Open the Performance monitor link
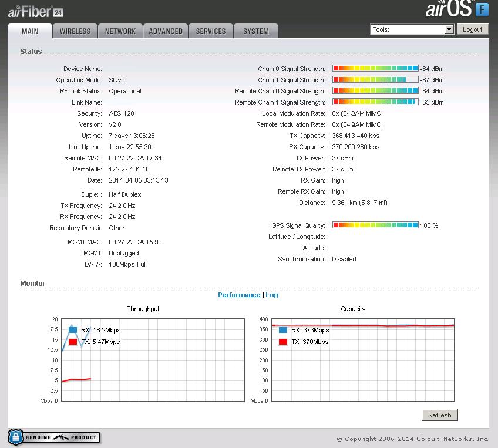Viewport: 498px width, 448px height. pyautogui.click(x=239, y=295)
